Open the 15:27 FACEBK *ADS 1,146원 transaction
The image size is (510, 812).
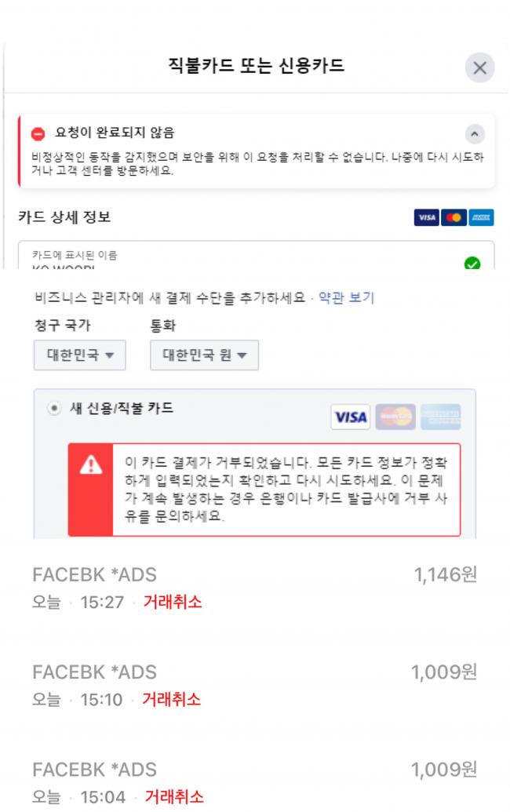pyautogui.click(x=255, y=588)
